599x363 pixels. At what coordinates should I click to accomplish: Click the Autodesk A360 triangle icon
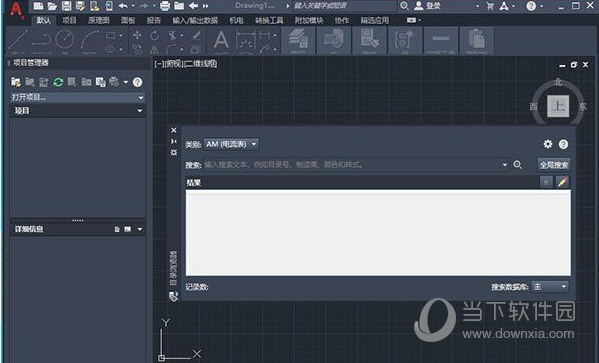point(504,6)
